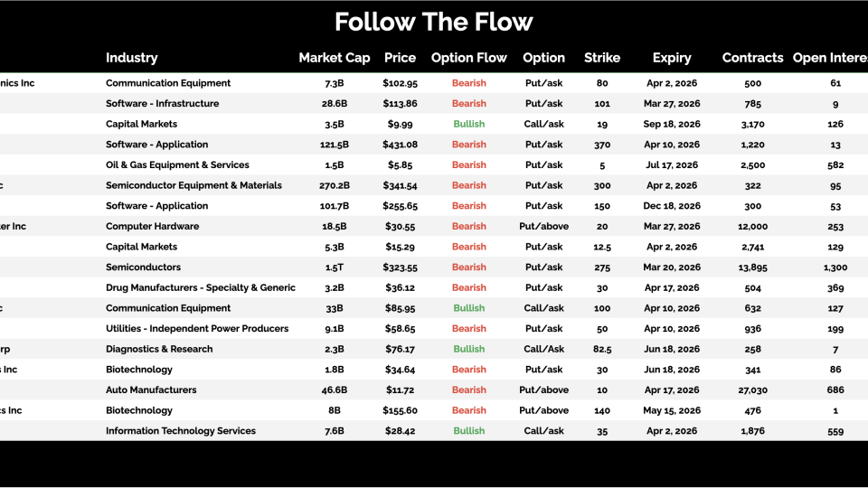Screen dimensions: 868x488
Task: Click the Oil & Gas Equipment & Services cell
Action: [x=177, y=165]
